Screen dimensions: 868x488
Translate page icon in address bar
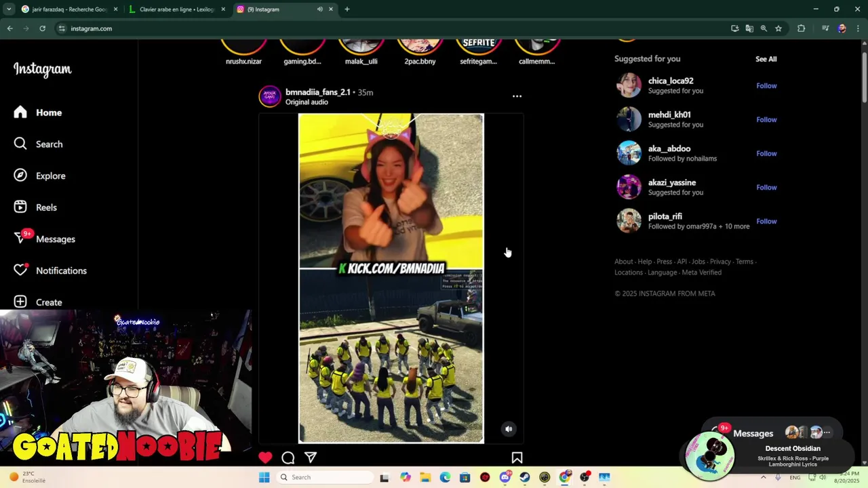[x=749, y=28]
